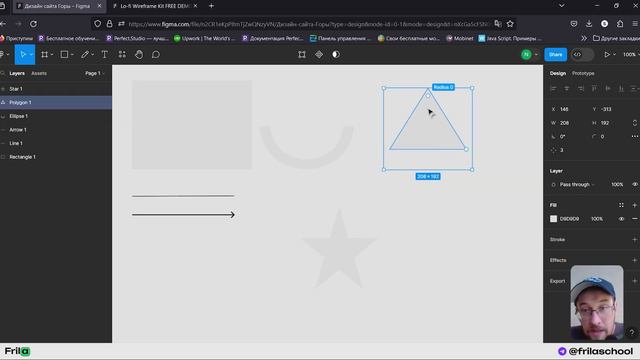Open the Page 1 dropdown
The image size is (640, 360).
click(95, 73)
